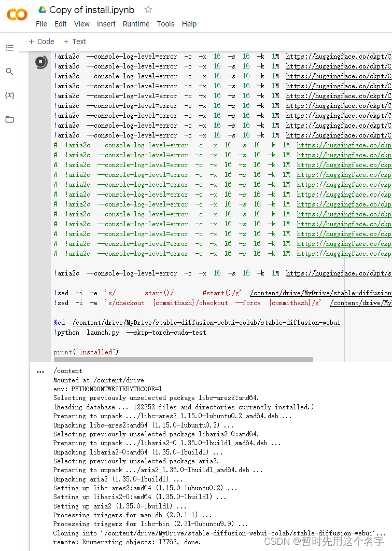
Task: Click the notebook title 'Copy of install.ipynb'
Action: pos(92,10)
